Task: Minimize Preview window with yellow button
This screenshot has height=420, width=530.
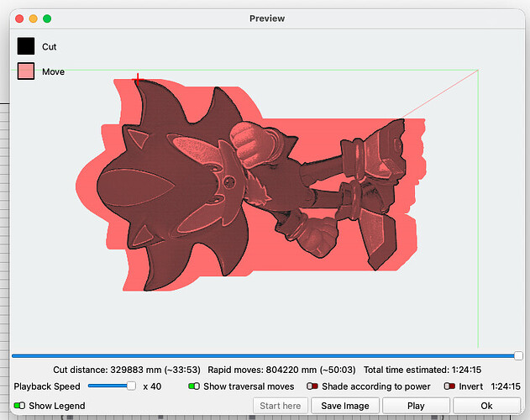Action: [x=33, y=18]
